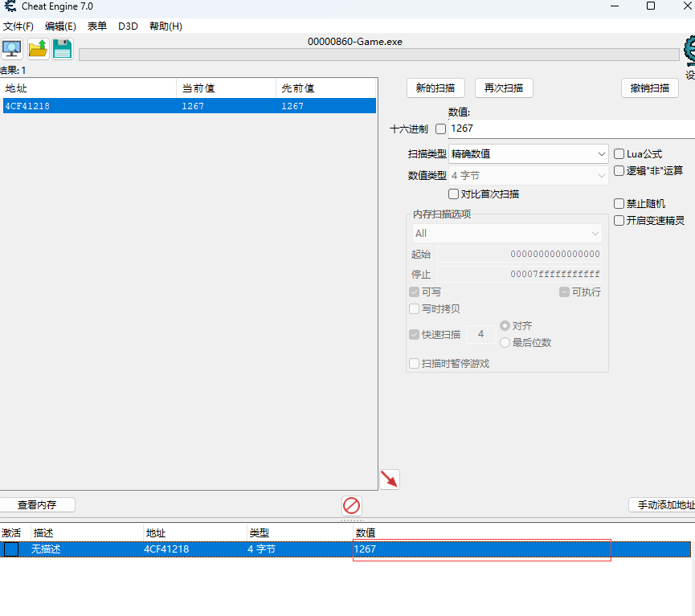Viewport: 695px width, 616px height.
Task: Open the 数值类型 dropdown showing 4 字节
Action: tap(529, 176)
